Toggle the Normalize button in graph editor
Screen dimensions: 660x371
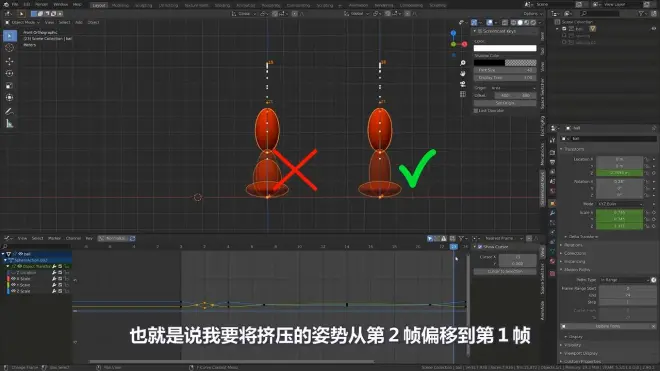click(112, 238)
